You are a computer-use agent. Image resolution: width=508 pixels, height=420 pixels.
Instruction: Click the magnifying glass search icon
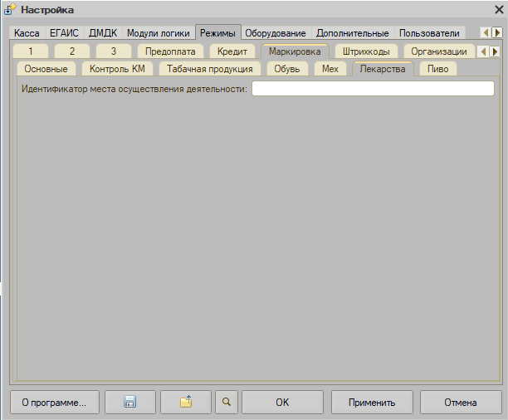226,402
